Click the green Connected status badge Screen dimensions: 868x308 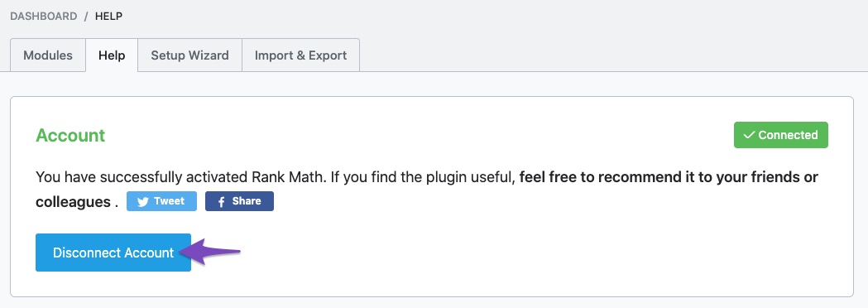[780, 135]
